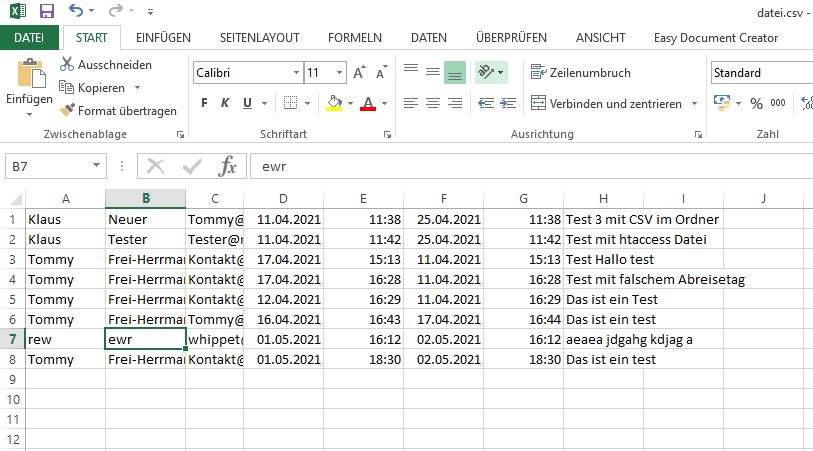
Task: Apply percent style
Action: (756, 103)
